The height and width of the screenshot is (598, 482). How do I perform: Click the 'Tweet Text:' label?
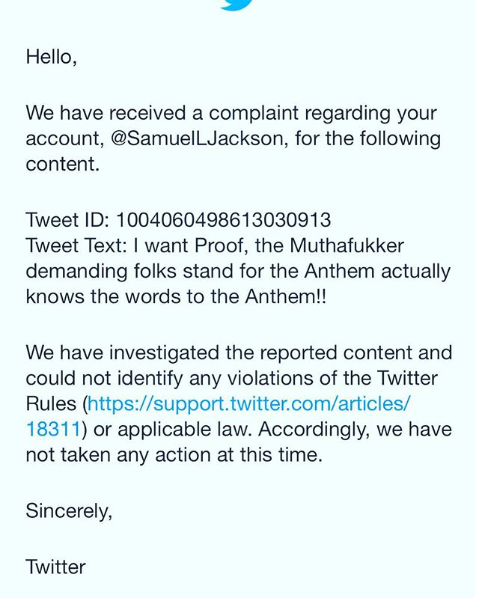(76, 245)
